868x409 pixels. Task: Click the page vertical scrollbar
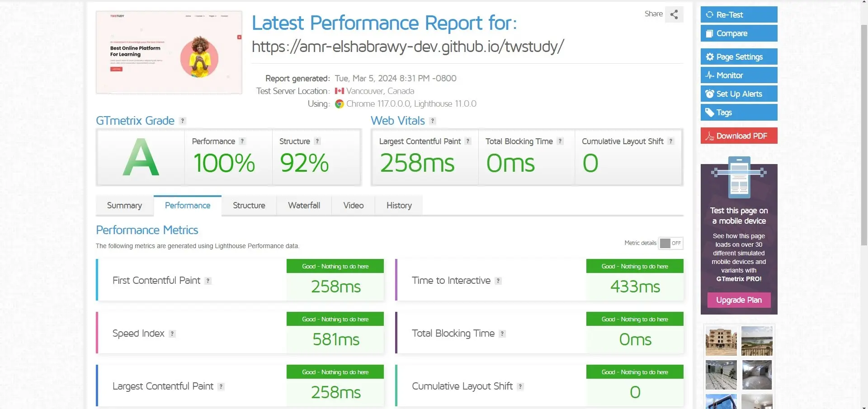click(x=864, y=136)
